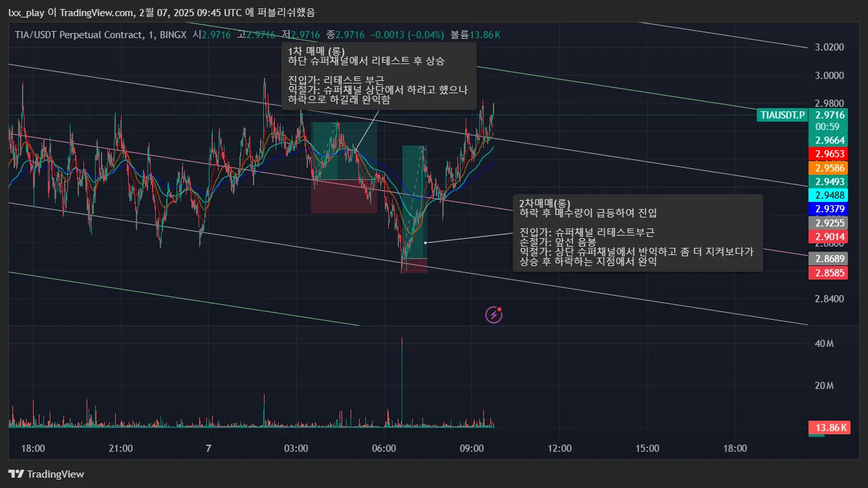This screenshot has width=868, height=488.
Task: Click the red 2.9014 price tag
Action: pyautogui.click(x=828, y=236)
